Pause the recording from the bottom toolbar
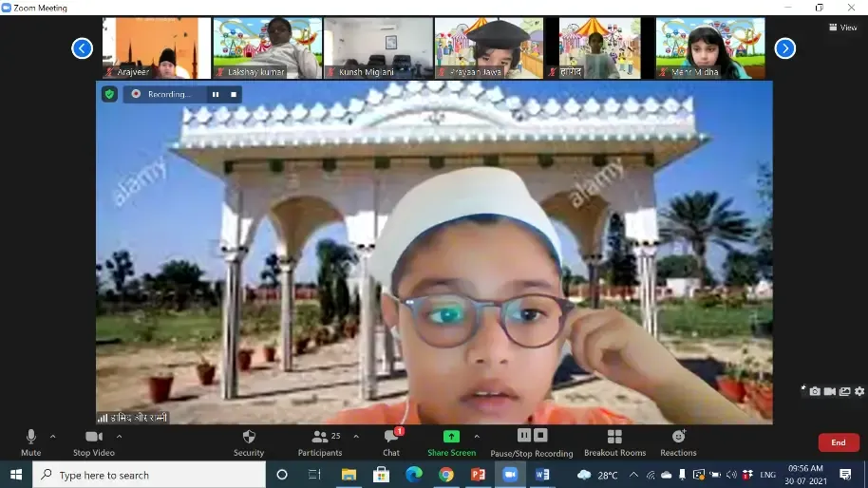The height and width of the screenshot is (488, 868). [523, 436]
